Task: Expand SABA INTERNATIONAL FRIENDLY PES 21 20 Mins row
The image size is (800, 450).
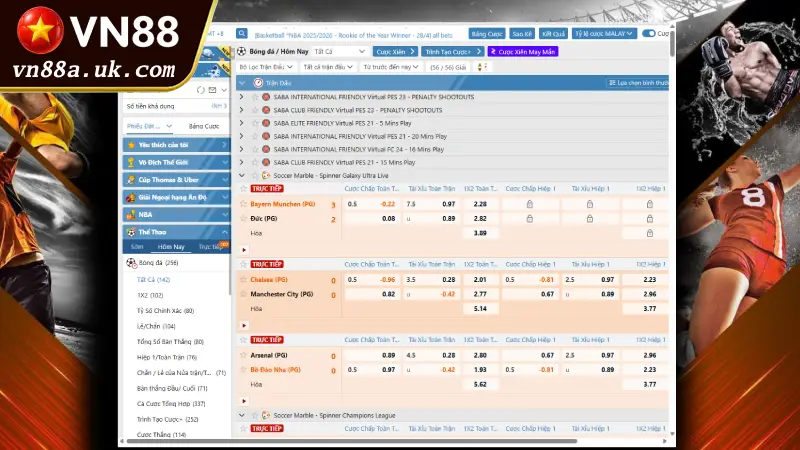Action: (x=242, y=136)
